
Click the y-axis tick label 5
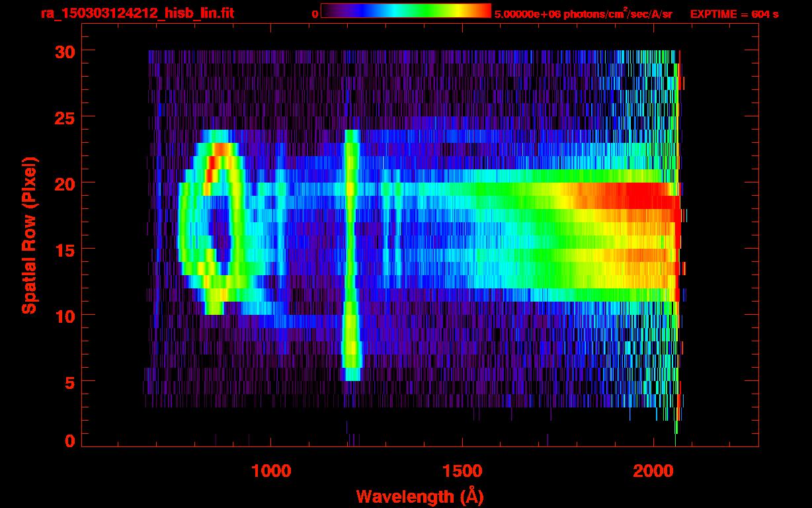[x=69, y=382]
